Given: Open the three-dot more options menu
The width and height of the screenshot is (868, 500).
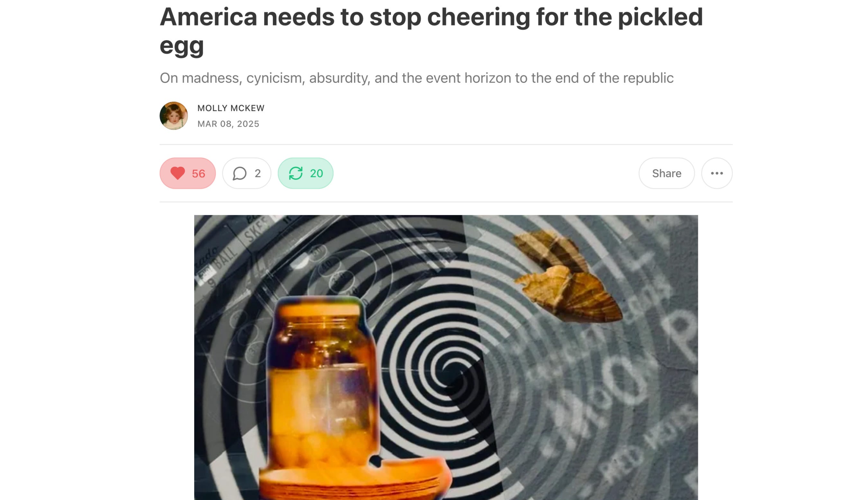Looking at the screenshot, I should point(717,174).
